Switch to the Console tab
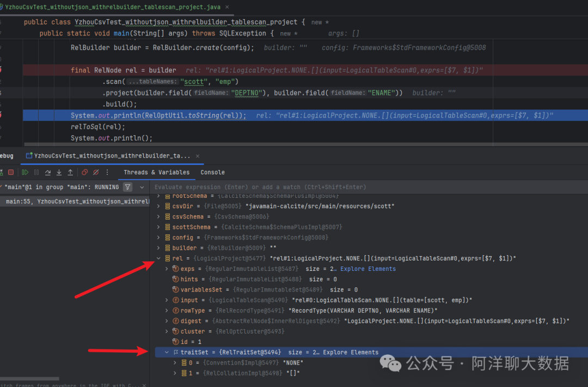Viewport: 588px width, 387px height. point(212,172)
